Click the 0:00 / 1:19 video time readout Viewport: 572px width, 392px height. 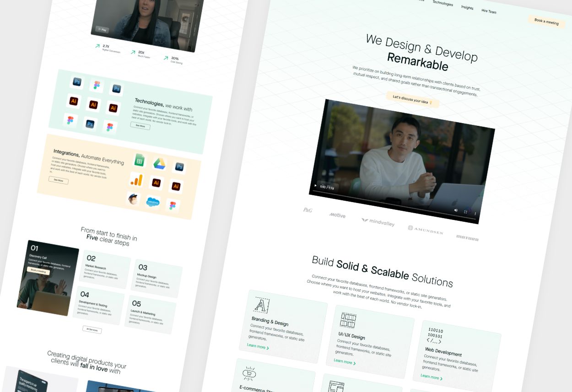327,188
